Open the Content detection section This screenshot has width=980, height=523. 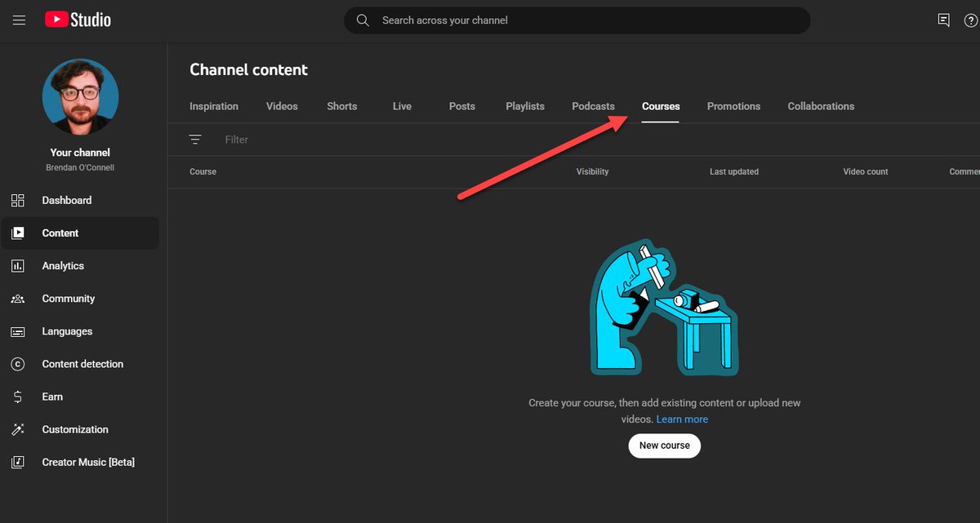click(x=18, y=363)
